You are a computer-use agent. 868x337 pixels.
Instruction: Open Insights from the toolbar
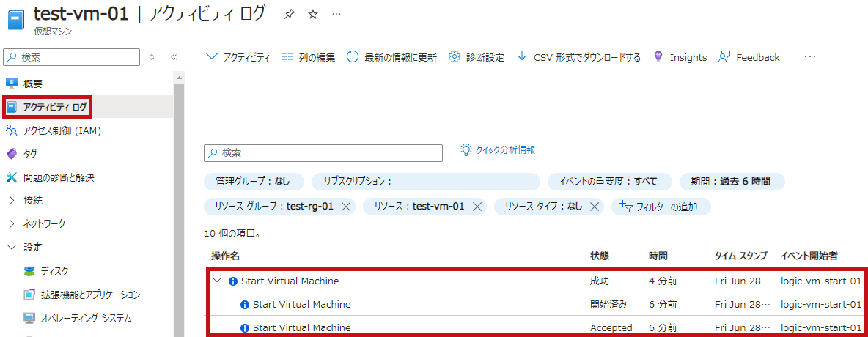[x=680, y=57]
